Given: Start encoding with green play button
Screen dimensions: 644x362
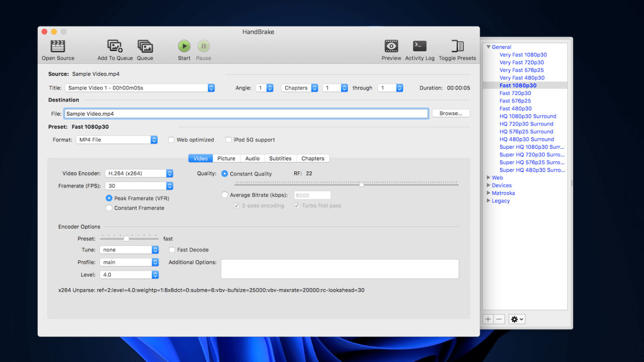Looking at the screenshot, I should pyautogui.click(x=184, y=46).
